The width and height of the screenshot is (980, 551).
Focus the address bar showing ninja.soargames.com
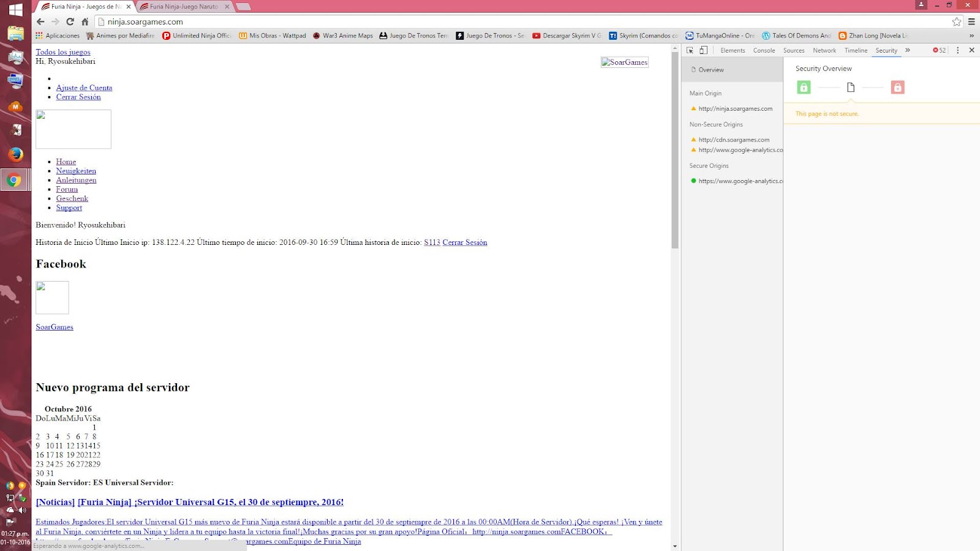click(527, 21)
